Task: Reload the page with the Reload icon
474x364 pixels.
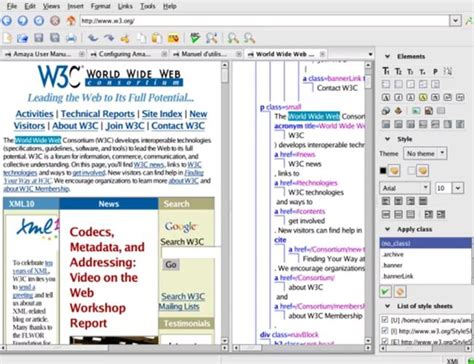Action: click(39, 21)
